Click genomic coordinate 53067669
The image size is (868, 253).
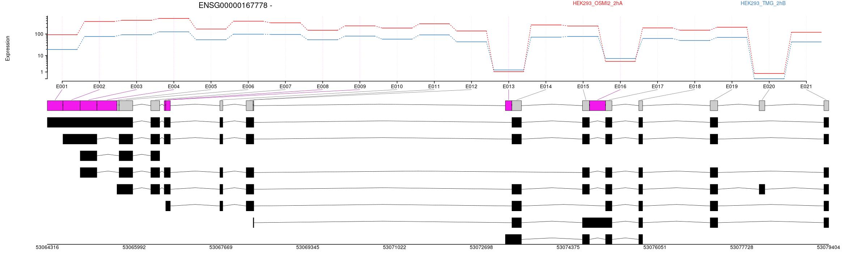point(221,248)
